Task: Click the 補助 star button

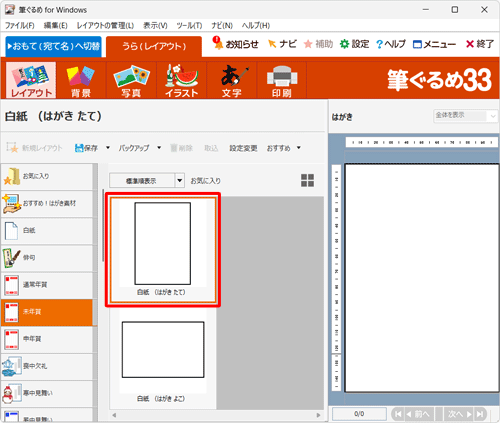Action: click(318, 44)
